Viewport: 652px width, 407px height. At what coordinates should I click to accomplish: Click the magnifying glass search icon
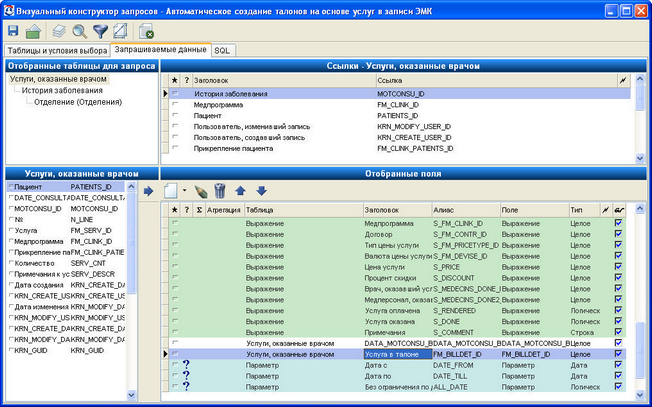tap(79, 31)
